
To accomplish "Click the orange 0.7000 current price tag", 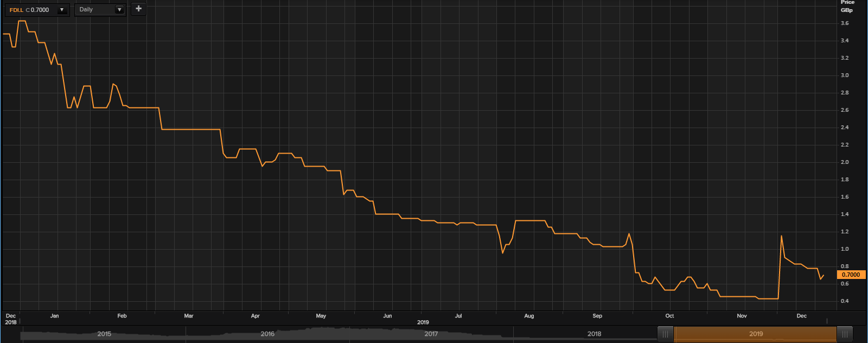I will pos(851,275).
